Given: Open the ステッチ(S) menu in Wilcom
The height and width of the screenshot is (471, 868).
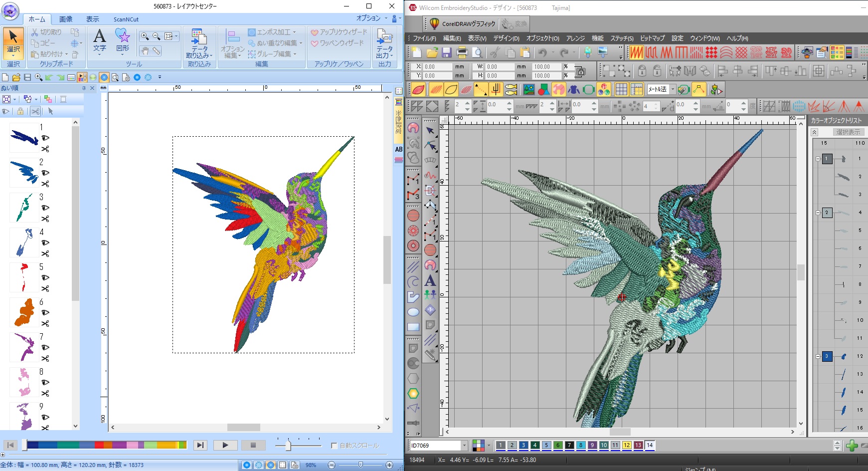Looking at the screenshot, I should [x=622, y=38].
